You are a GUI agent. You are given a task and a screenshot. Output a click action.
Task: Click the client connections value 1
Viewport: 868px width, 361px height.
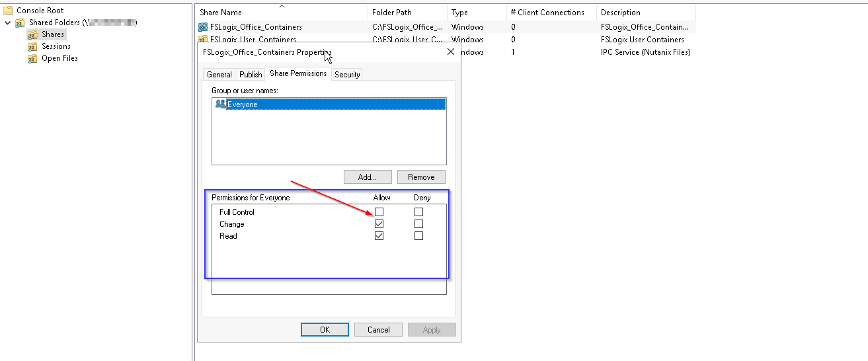pyautogui.click(x=513, y=52)
